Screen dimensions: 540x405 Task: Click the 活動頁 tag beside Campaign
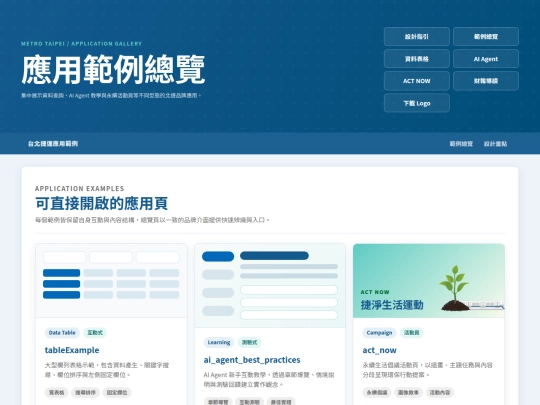[412, 333]
